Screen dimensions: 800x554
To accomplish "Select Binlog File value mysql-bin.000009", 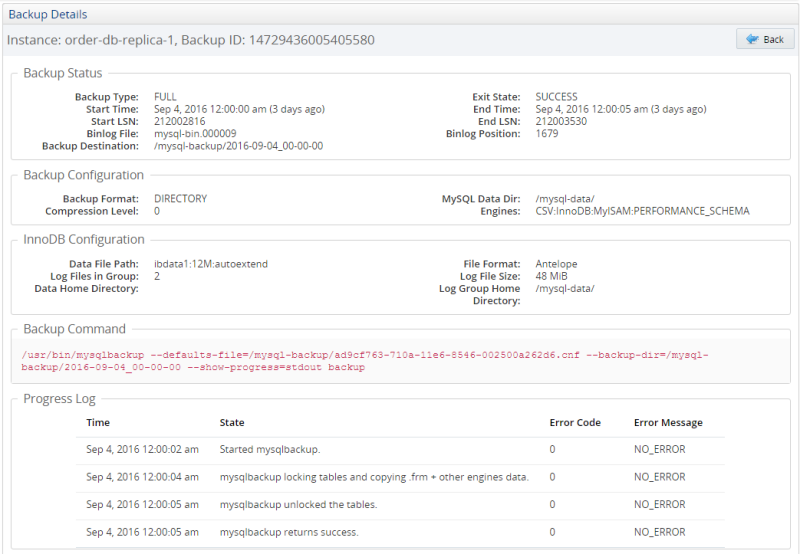I will (x=195, y=134).
